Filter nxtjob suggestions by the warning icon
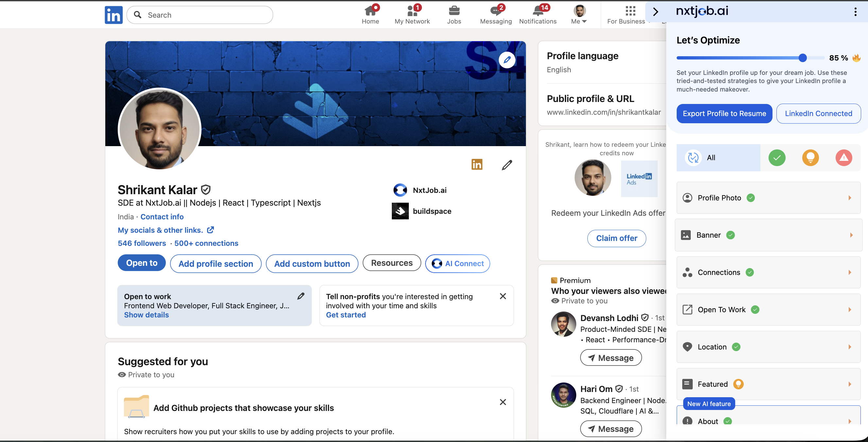This screenshot has width=868, height=442. point(843,157)
